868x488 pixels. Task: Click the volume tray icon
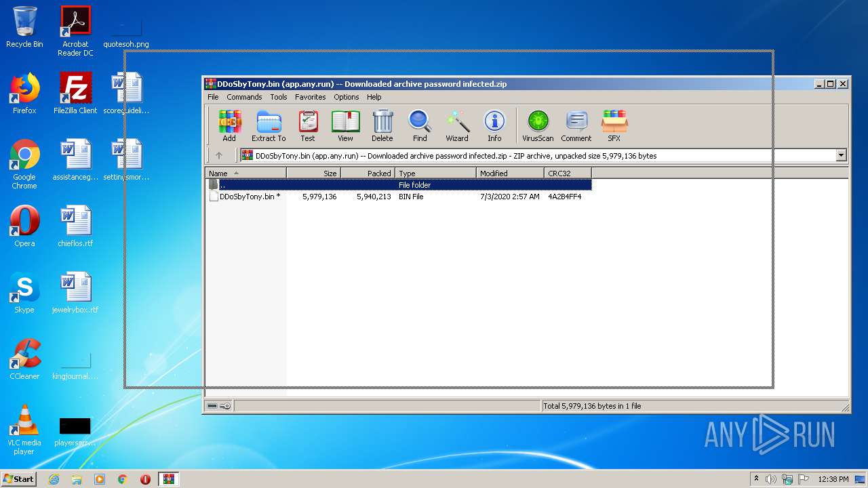[x=770, y=479]
